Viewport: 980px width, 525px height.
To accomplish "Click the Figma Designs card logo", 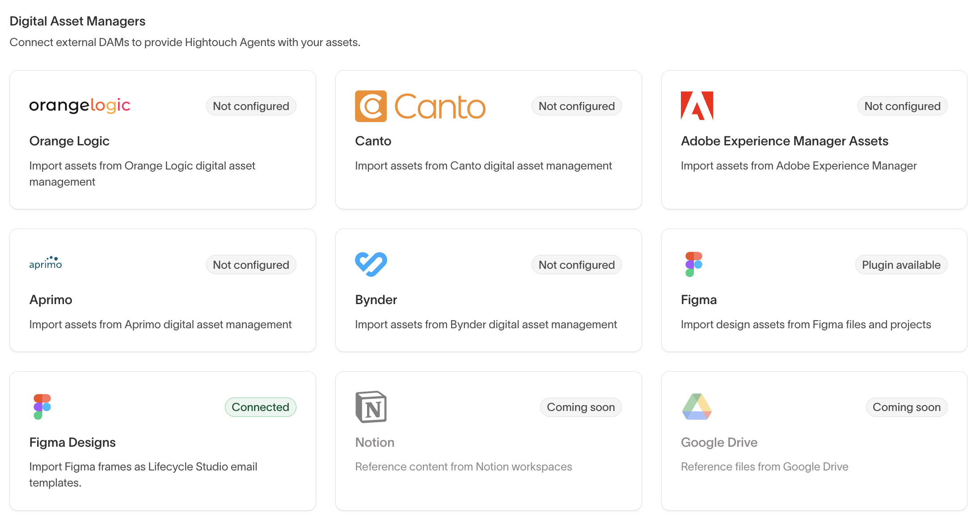I will [42, 406].
